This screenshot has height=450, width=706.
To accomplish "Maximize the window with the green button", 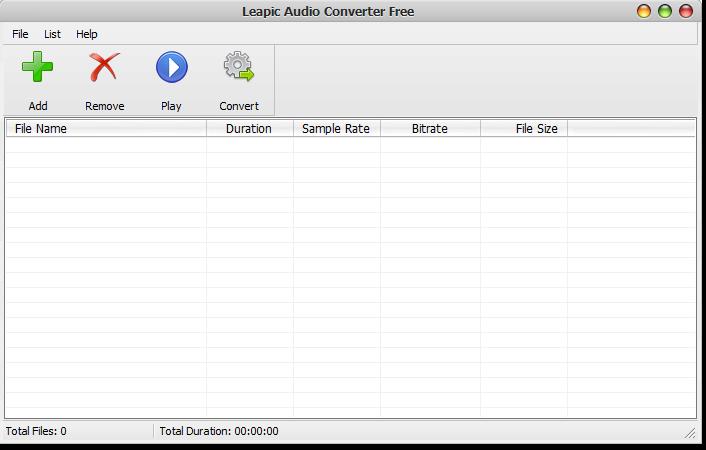I will click(x=665, y=12).
